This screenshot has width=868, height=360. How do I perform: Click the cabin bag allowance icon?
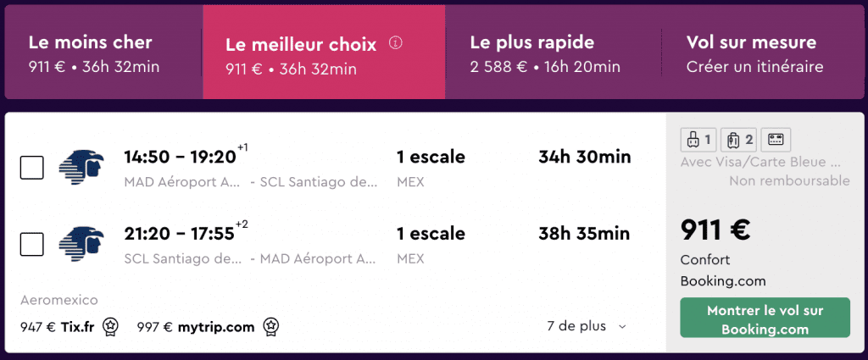click(x=698, y=140)
